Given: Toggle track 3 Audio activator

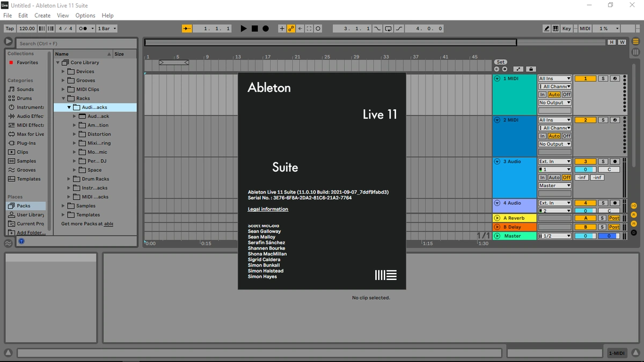Looking at the screenshot, I should coord(586,161).
